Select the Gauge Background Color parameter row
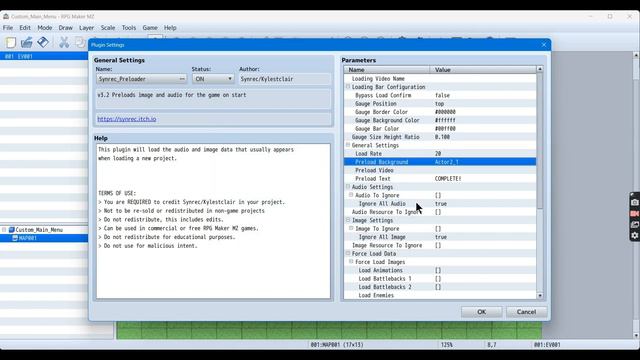Viewport: 640px width, 360px height. [x=440, y=120]
